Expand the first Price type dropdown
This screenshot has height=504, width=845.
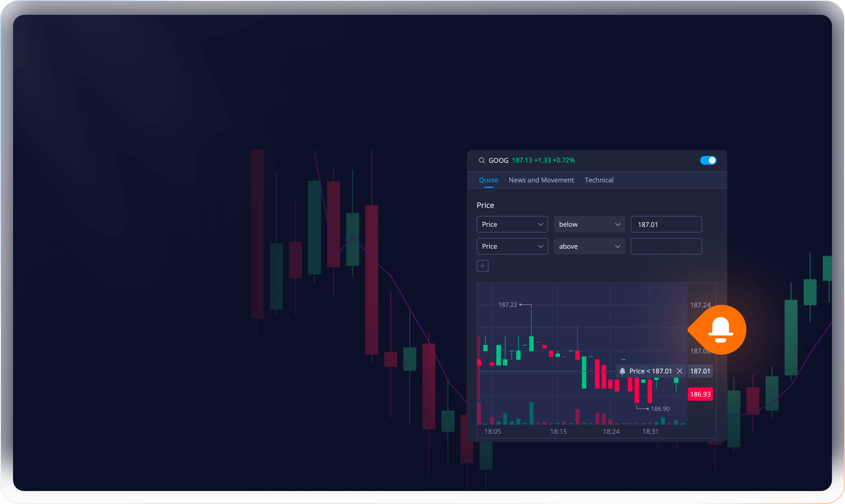tap(512, 224)
